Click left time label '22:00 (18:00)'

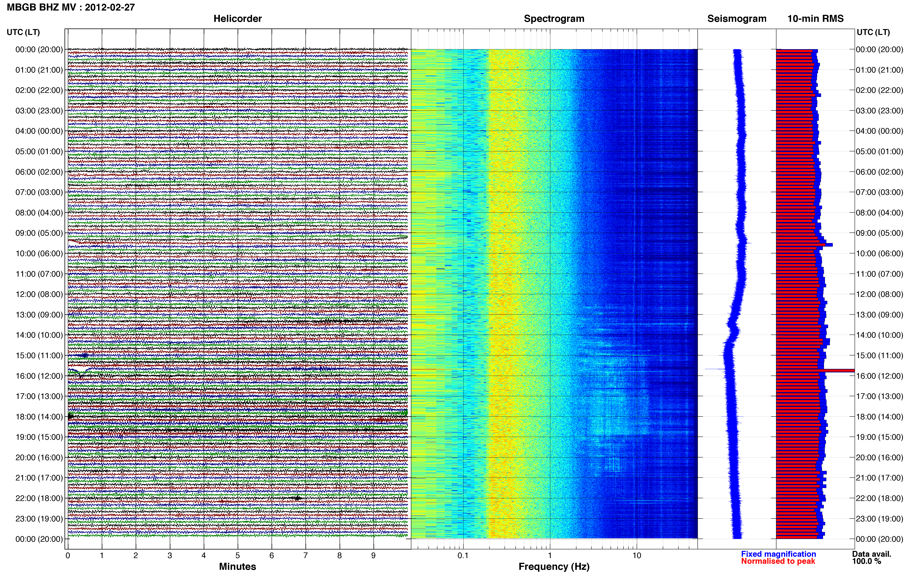[39, 498]
